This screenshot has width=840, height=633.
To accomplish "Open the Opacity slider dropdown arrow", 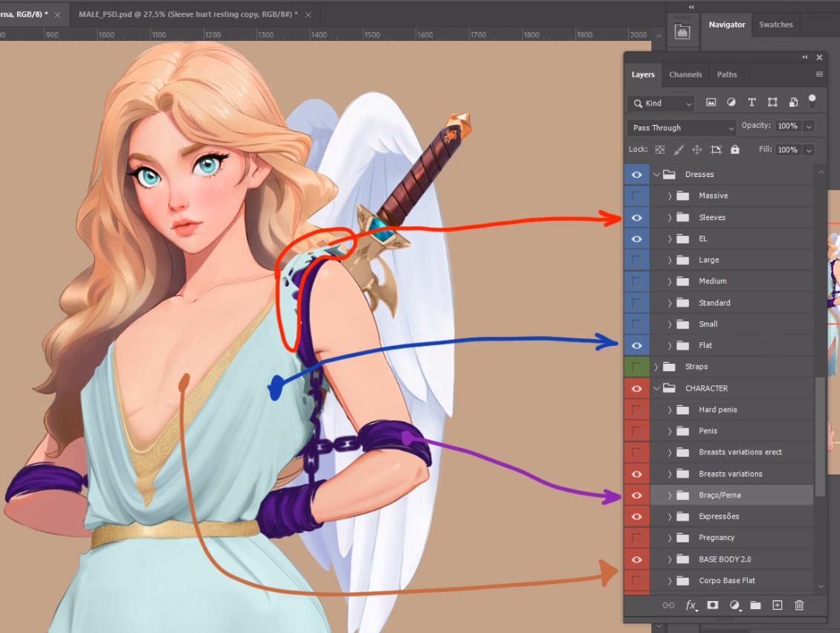I will point(809,126).
